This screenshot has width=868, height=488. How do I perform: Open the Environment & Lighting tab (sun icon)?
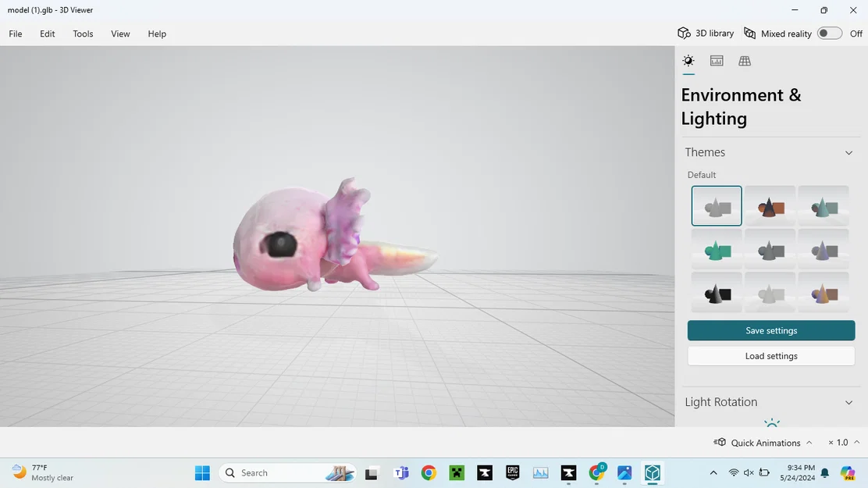coord(688,61)
